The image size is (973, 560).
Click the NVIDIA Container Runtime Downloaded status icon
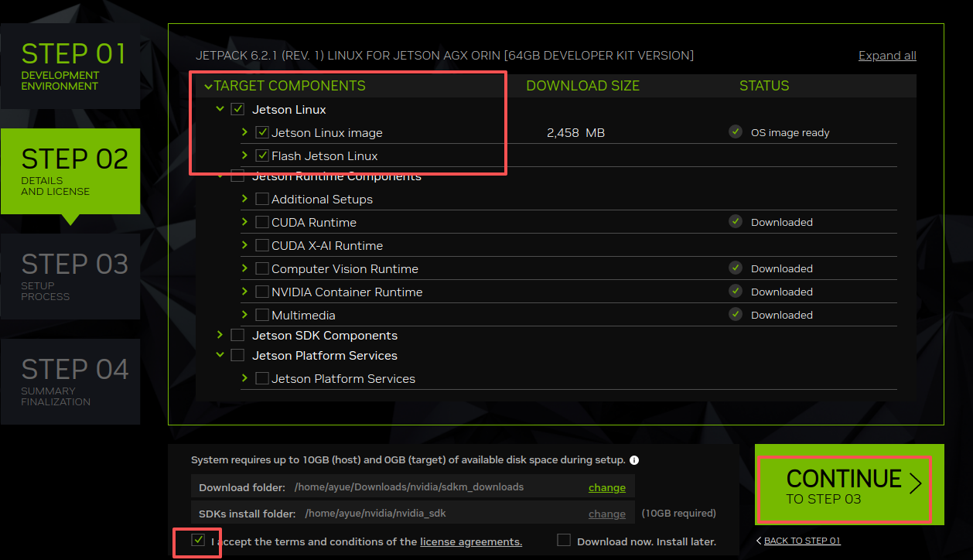pyautogui.click(x=736, y=292)
